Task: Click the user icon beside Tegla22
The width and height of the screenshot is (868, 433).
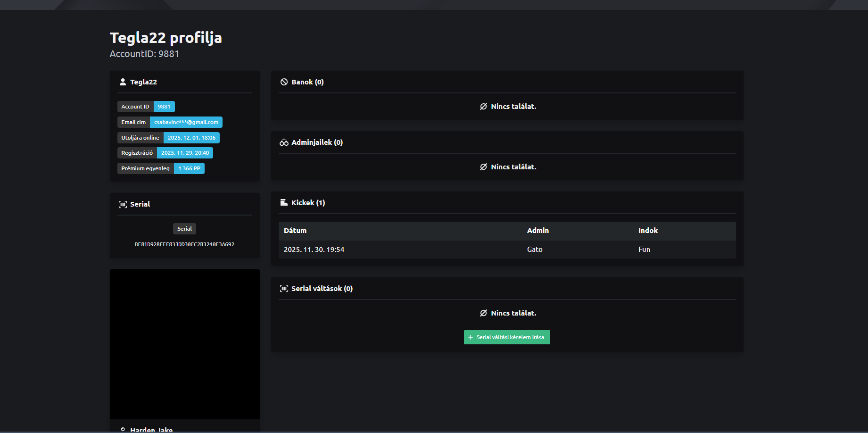Action: click(x=123, y=82)
